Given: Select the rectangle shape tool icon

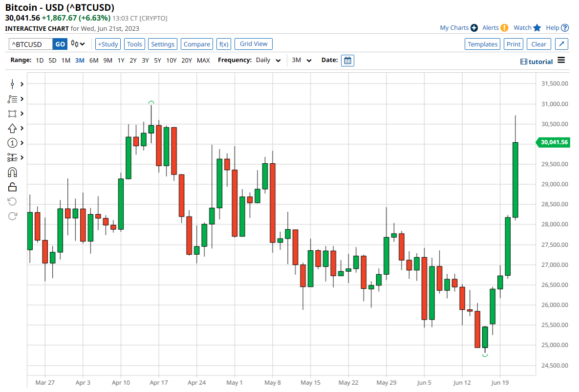Looking at the screenshot, I should (12, 114).
